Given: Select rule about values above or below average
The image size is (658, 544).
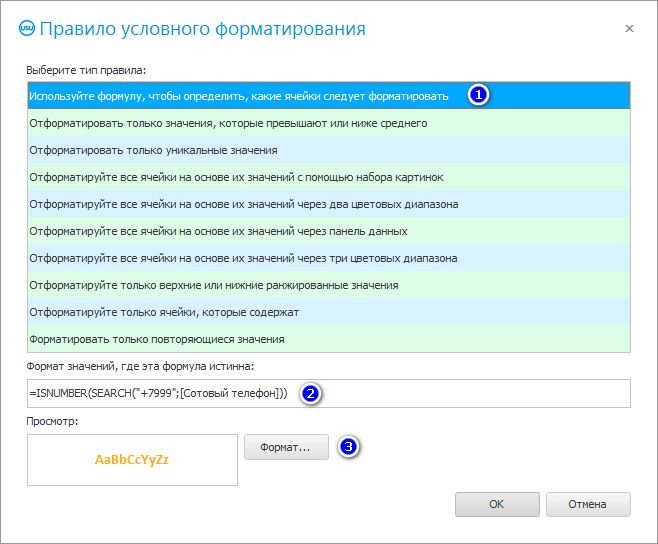Looking at the screenshot, I should [329, 123].
